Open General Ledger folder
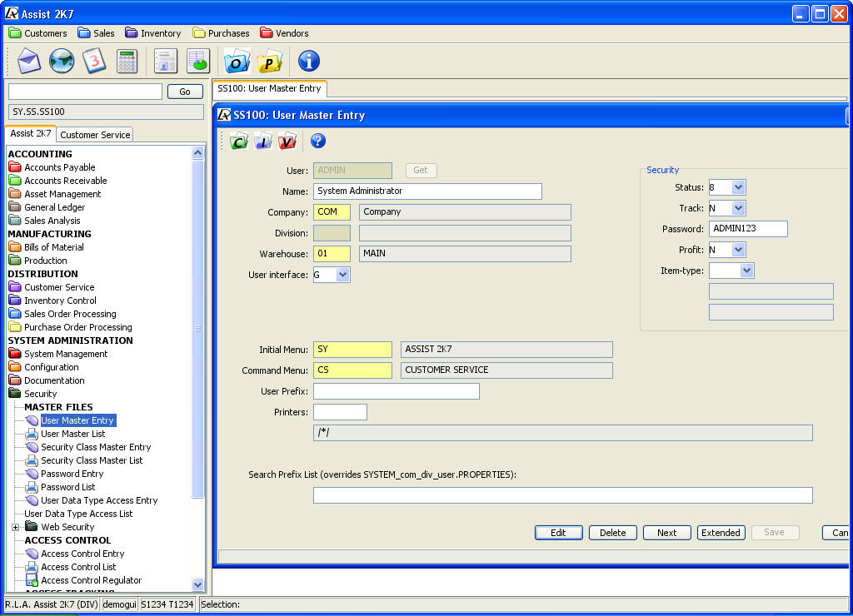Viewport: 853px width, 616px height. [47, 207]
